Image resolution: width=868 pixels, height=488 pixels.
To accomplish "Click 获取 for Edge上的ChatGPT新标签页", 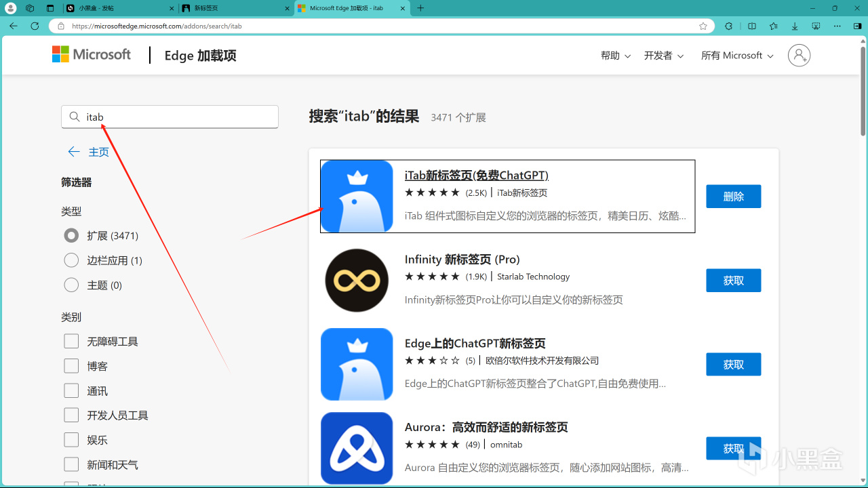I will coord(734,365).
